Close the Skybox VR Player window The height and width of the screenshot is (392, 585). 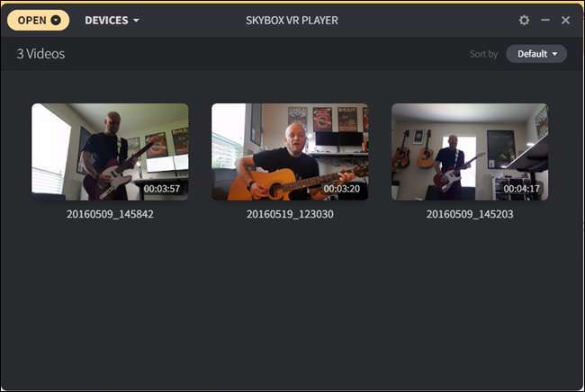(x=565, y=20)
